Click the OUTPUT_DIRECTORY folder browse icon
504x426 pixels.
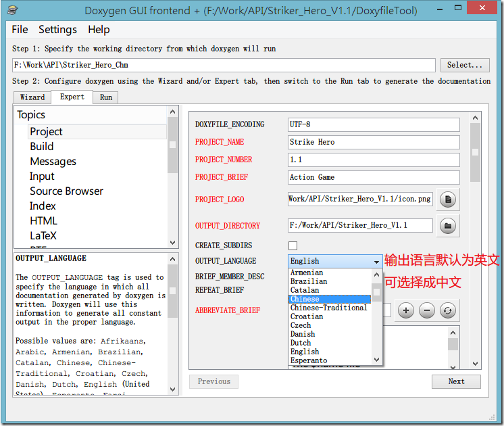click(448, 226)
